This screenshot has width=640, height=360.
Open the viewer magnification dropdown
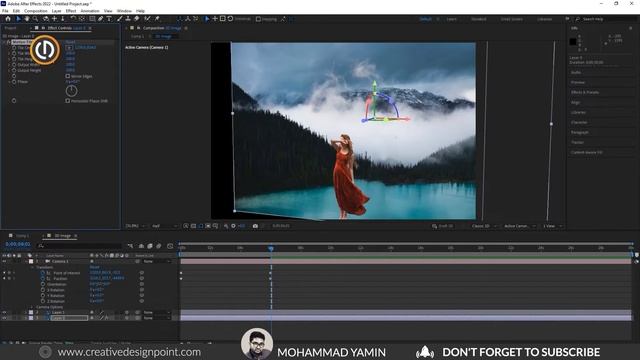tap(135, 226)
